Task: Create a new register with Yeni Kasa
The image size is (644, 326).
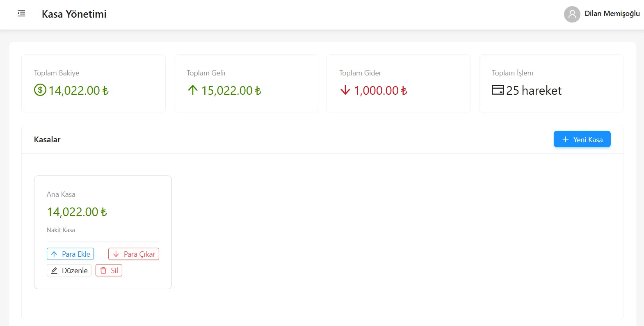Action: [x=582, y=139]
